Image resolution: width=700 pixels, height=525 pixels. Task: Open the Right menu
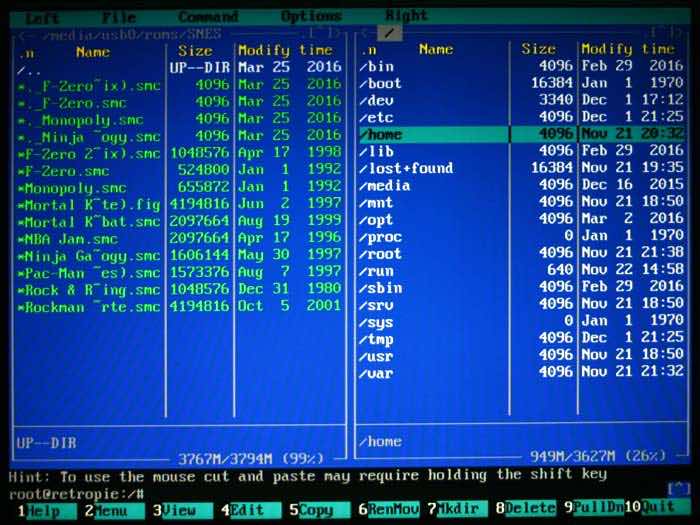406,16
